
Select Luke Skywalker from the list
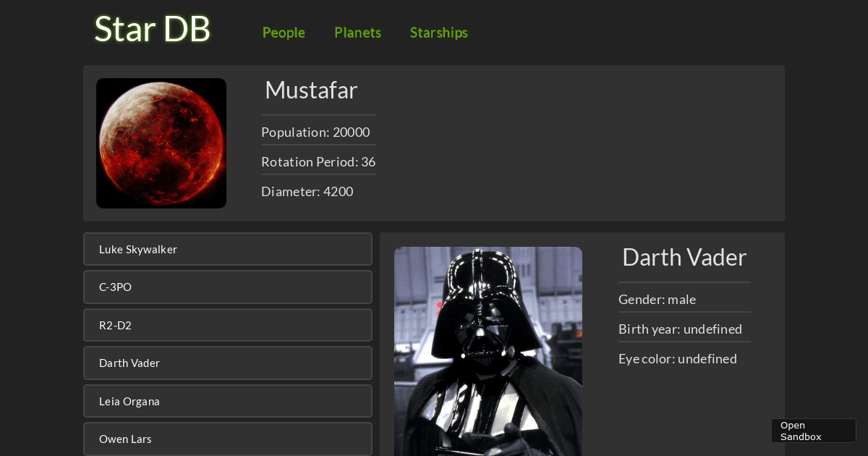pos(228,249)
